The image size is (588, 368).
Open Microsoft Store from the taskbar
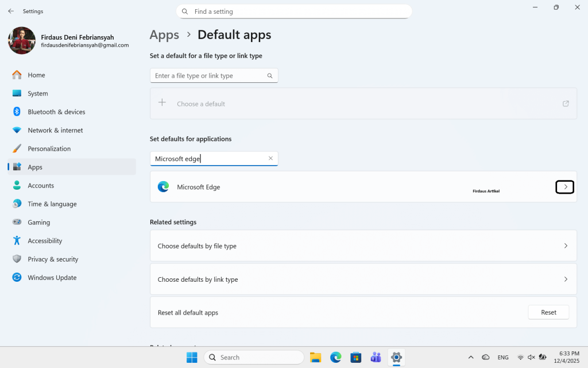[x=355, y=358]
